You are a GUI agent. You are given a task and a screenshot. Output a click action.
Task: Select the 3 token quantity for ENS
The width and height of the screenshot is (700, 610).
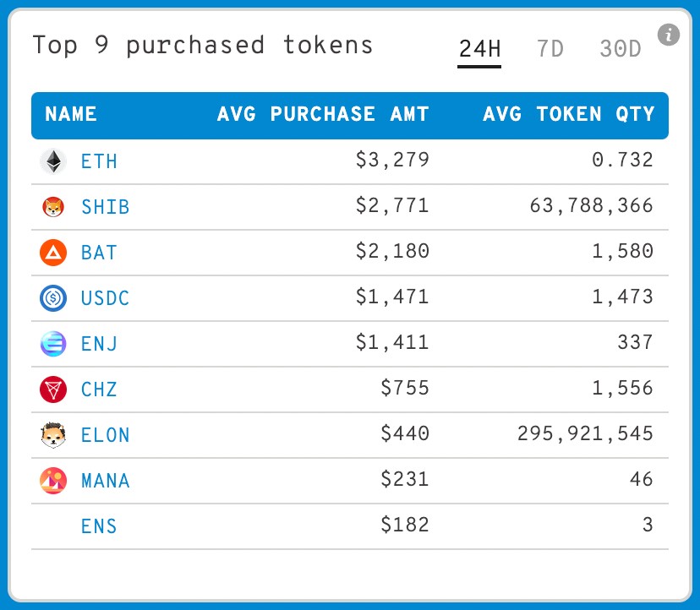648,525
